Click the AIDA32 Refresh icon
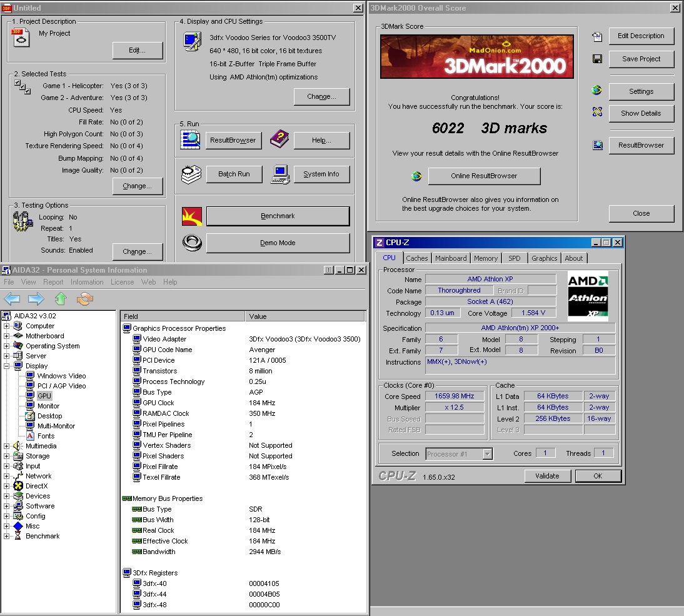The height and width of the screenshot is (616, 684). (x=85, y=299)
